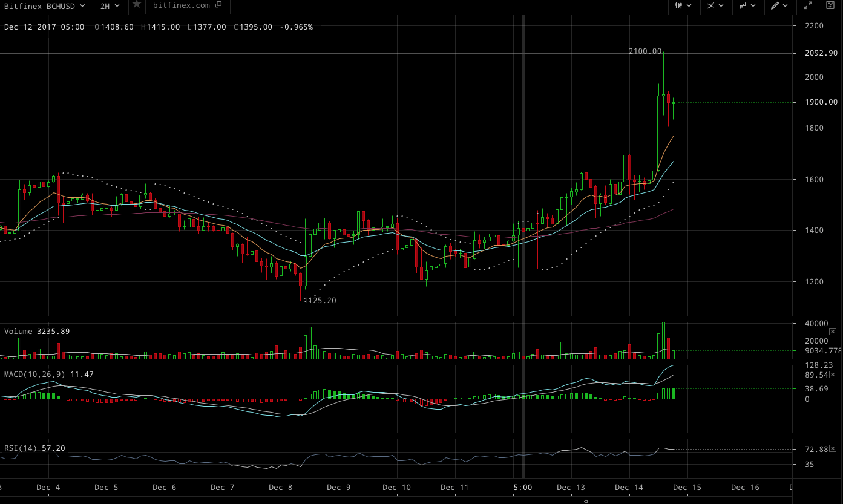This screenshot has width=843, height=504.
Task: Click the open value O1408.60
Action: coord(114,27)
